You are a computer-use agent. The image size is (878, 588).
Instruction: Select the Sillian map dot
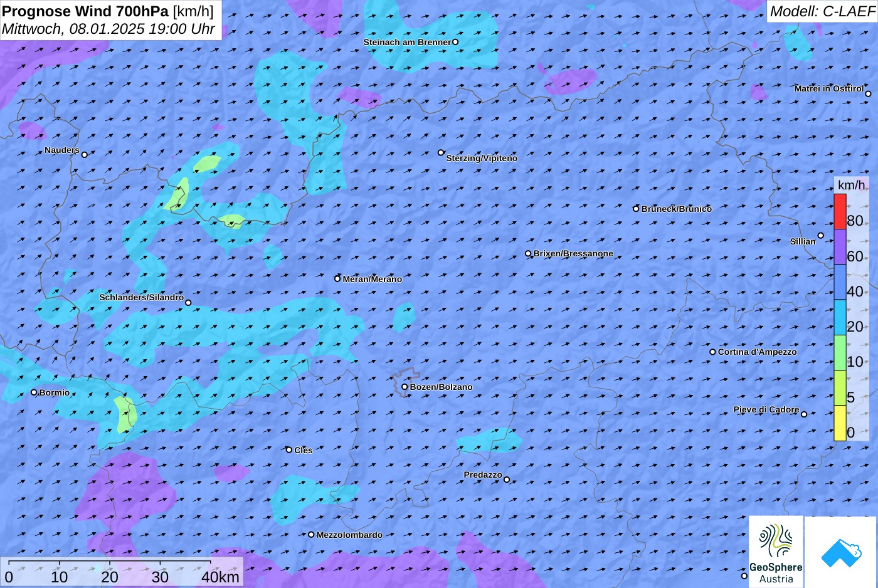pyautogui.click(x=821, y=236)
